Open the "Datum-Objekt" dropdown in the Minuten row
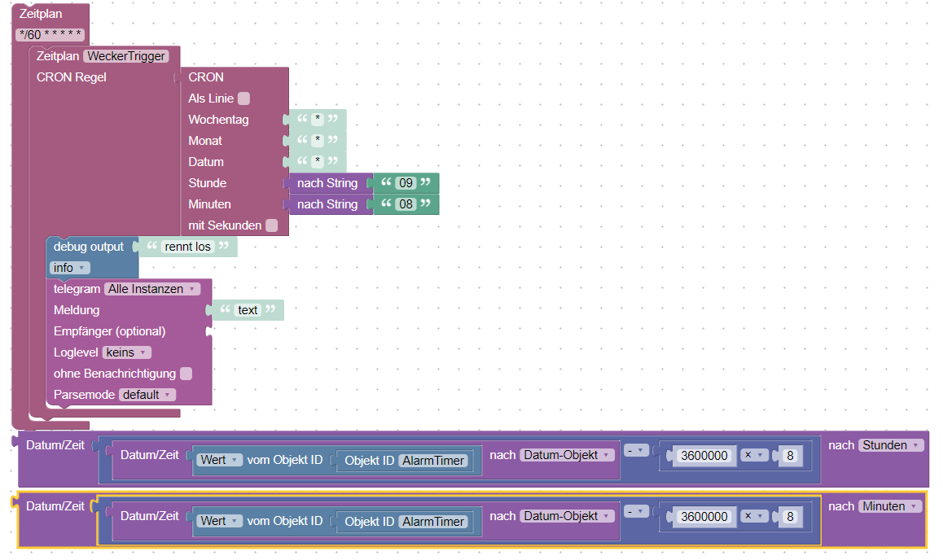The image size is (943, 560). [567, 516]
